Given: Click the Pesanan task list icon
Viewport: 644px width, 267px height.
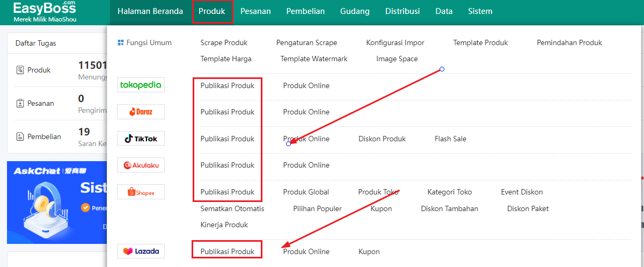Looking at the screenshot, I should 20,103.
